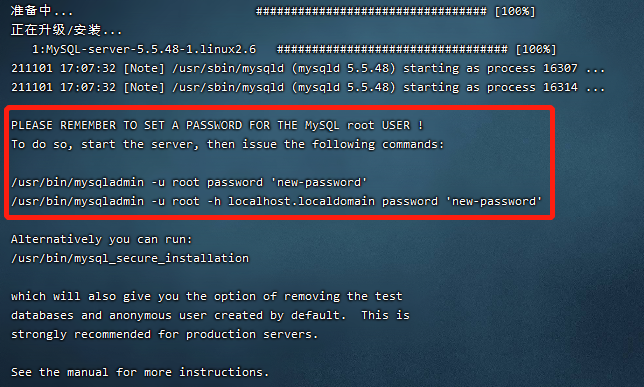
Task: Click the first [100%] progress bar
Action: [396, 11]
